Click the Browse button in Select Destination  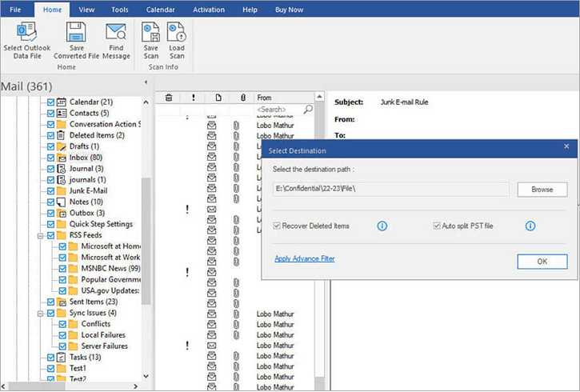[542, 190]
